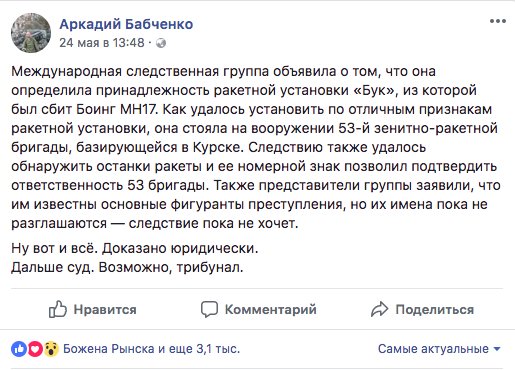Screen dimensions: 515x370
Task: Click the thumbs-up icon beside Нравится
Action: click(58, 309)
